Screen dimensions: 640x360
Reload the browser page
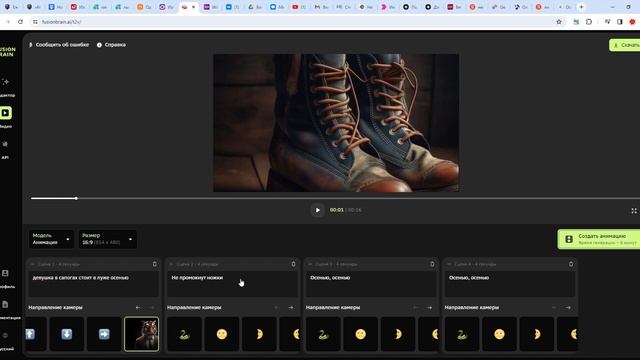pos(20,22)
